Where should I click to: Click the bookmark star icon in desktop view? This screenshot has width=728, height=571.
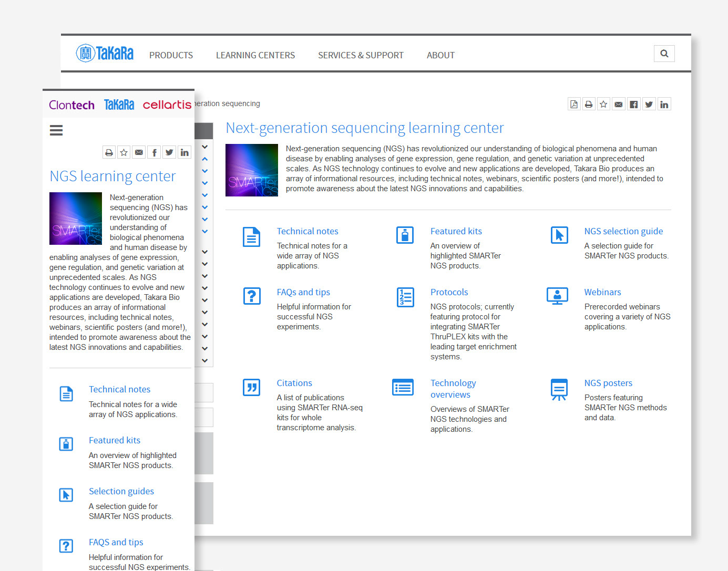[603, 105]
